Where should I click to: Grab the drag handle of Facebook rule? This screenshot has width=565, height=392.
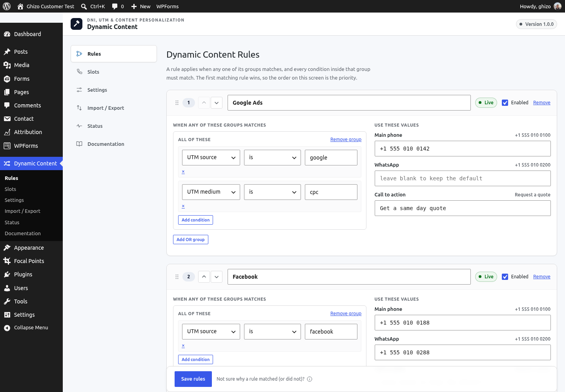177,277
